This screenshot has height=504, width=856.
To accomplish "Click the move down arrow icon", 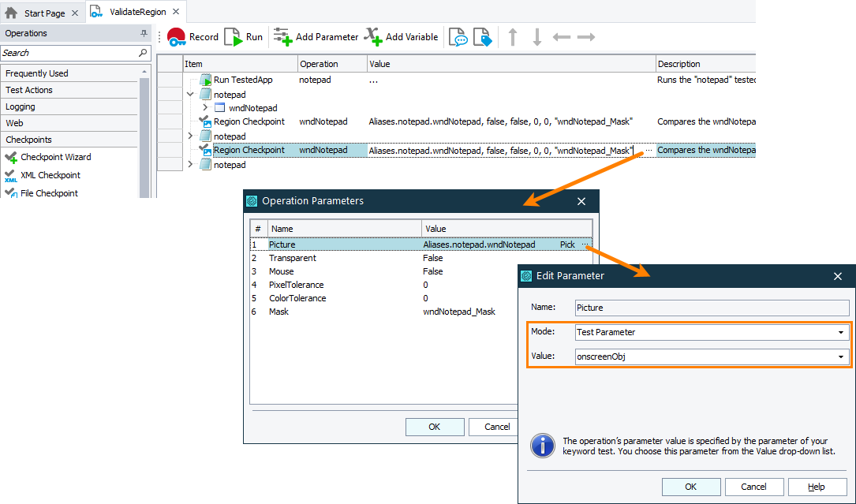I will click(x=536, y=37).
